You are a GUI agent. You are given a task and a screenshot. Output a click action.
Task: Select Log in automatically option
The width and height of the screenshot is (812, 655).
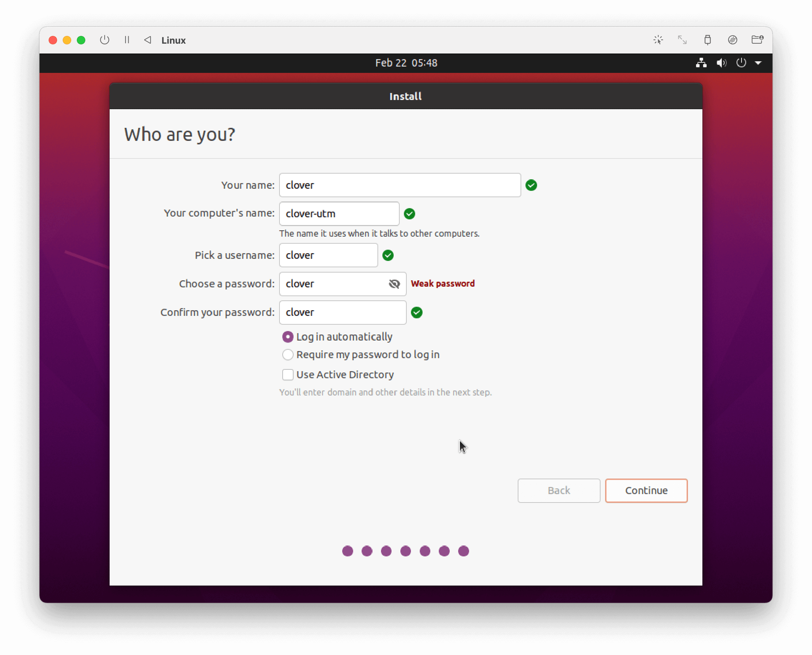288,337
